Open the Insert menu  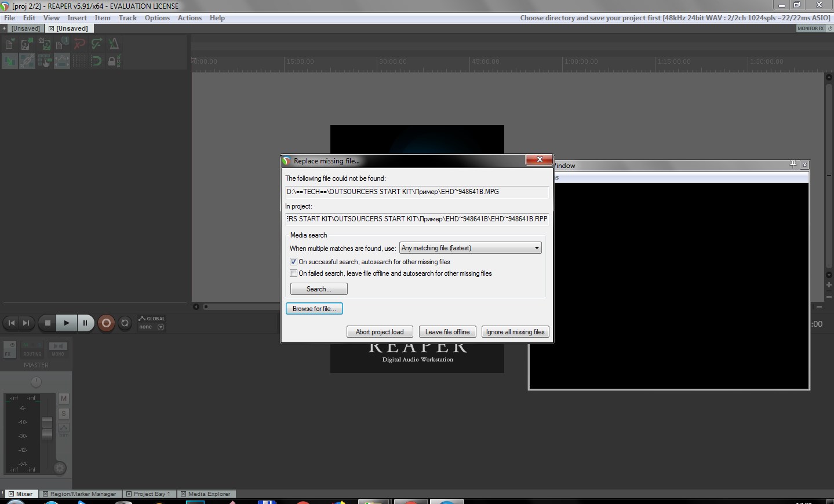(77, 18)
